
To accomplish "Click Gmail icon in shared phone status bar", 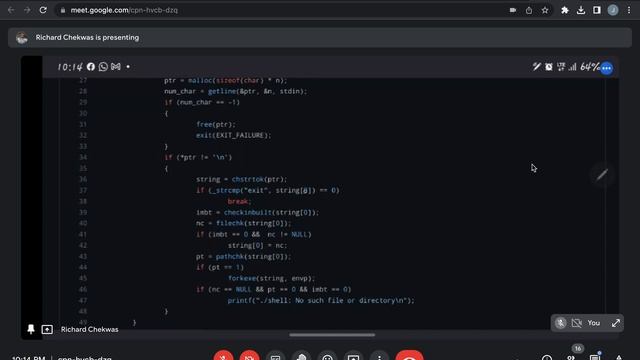I will 116,67.
